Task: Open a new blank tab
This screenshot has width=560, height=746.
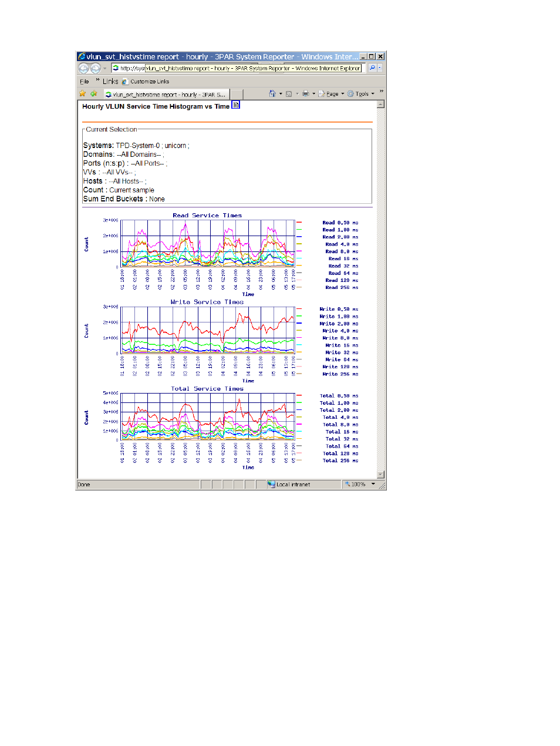Action: point(237,95)
